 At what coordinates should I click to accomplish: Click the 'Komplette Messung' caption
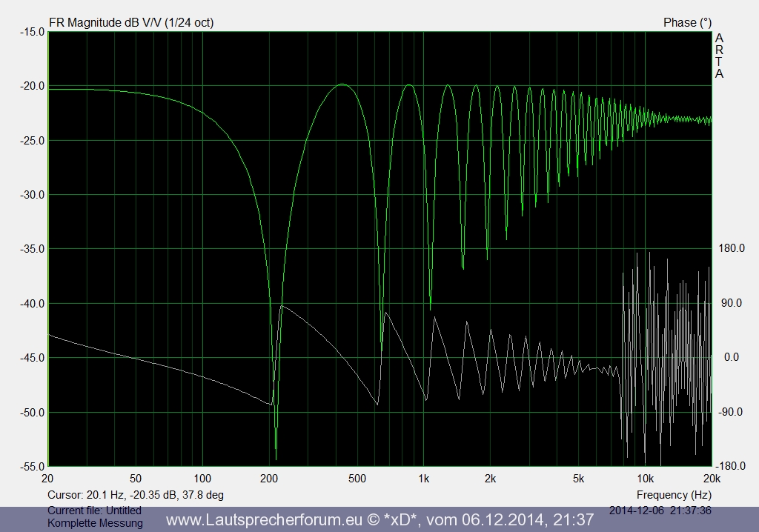pos(95,524)
